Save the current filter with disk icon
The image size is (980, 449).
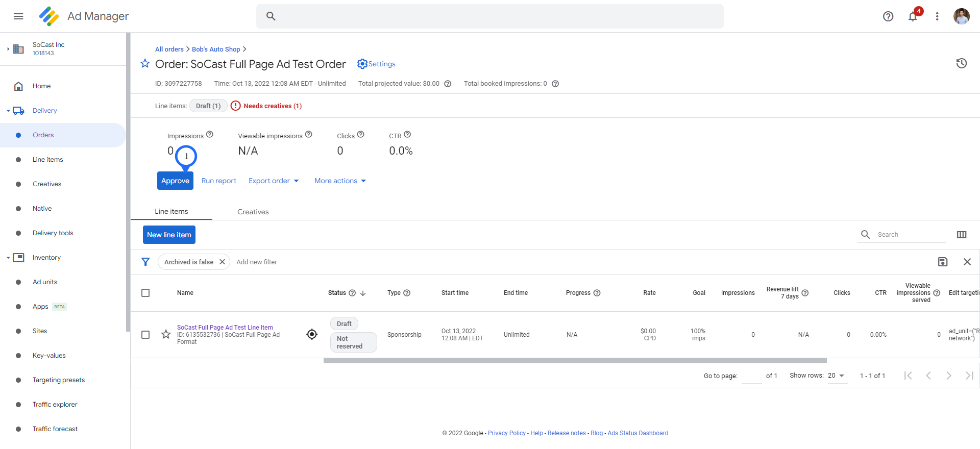[943, 262]
